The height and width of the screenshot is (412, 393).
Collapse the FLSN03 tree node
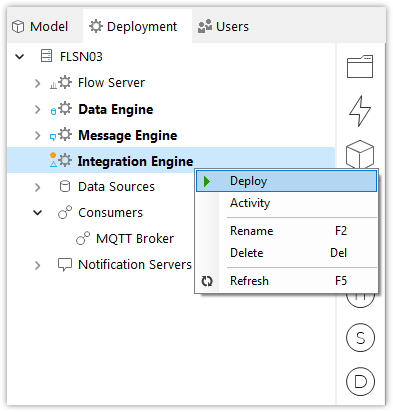[20, 56]
